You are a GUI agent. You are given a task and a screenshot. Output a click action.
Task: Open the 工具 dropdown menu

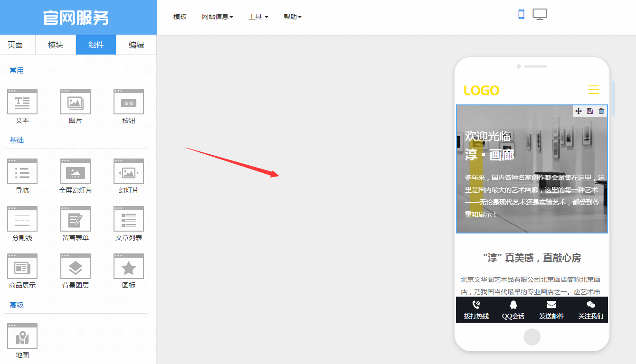click(x=258, y=17)
